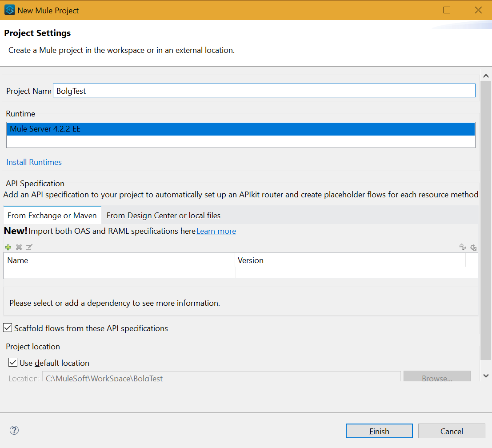The width and height of the screenshot is (492, 448).
Task: Click the Location path field
Action: [x=221, y=377]
